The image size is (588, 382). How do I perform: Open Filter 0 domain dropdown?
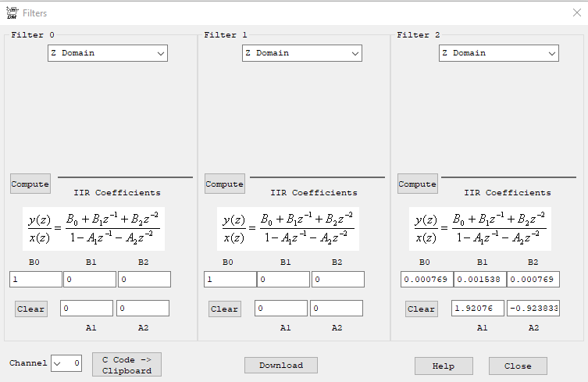[x=108, y=53]
